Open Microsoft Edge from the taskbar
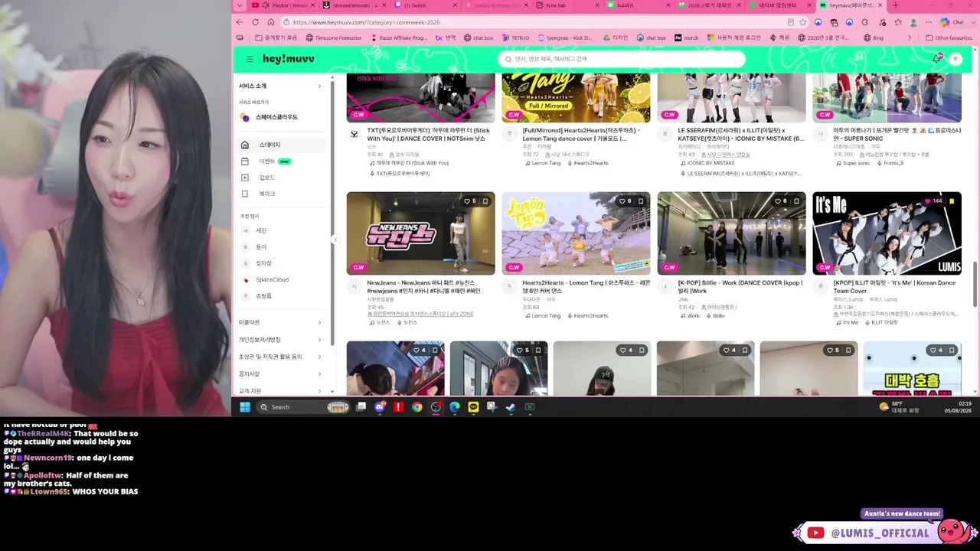 coord(455,407)
